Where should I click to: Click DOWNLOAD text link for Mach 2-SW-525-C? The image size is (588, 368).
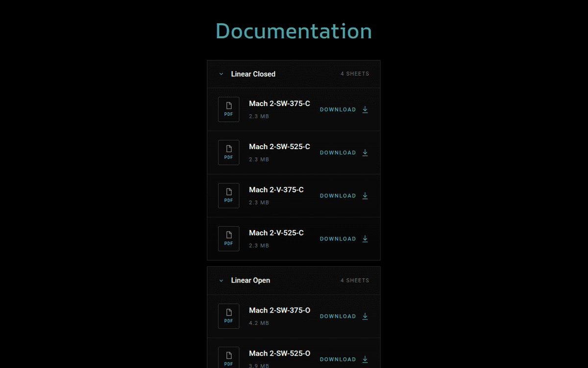[x=338, y=153]
